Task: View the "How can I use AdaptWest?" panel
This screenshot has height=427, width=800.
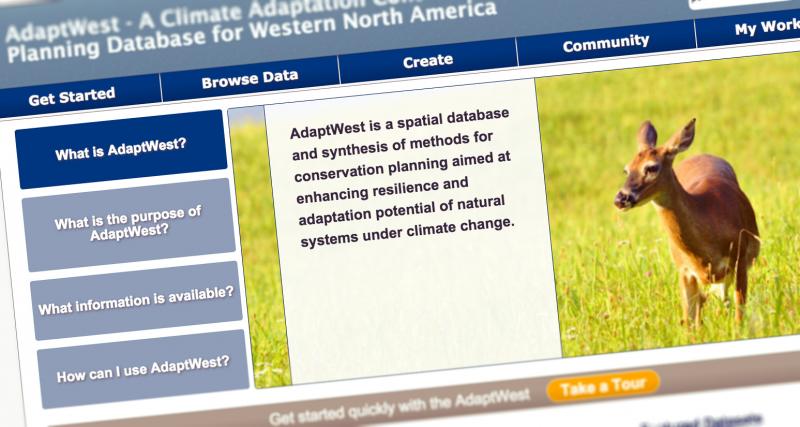Action: [143, 370]
